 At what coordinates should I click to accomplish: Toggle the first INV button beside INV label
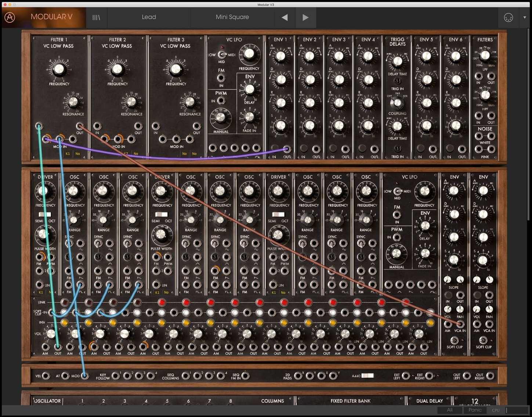coord(64,323)
